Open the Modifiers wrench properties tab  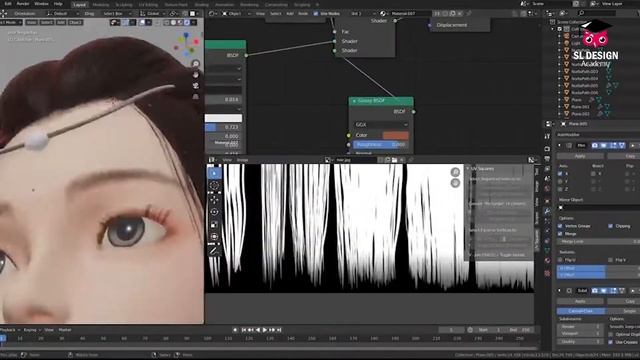(x=547, y=211)
